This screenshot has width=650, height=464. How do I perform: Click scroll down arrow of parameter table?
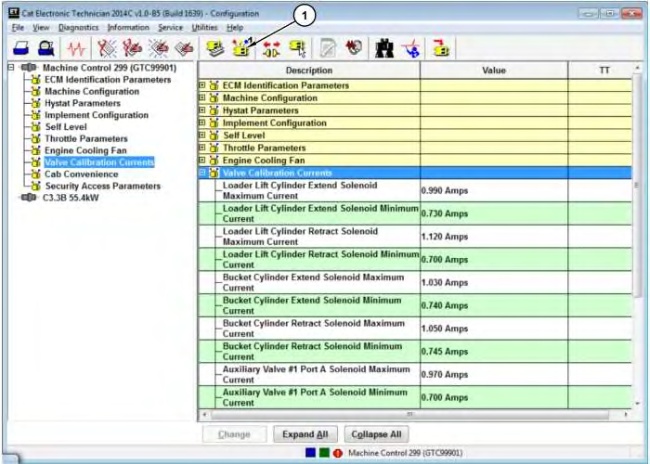[x=638, y=403]
